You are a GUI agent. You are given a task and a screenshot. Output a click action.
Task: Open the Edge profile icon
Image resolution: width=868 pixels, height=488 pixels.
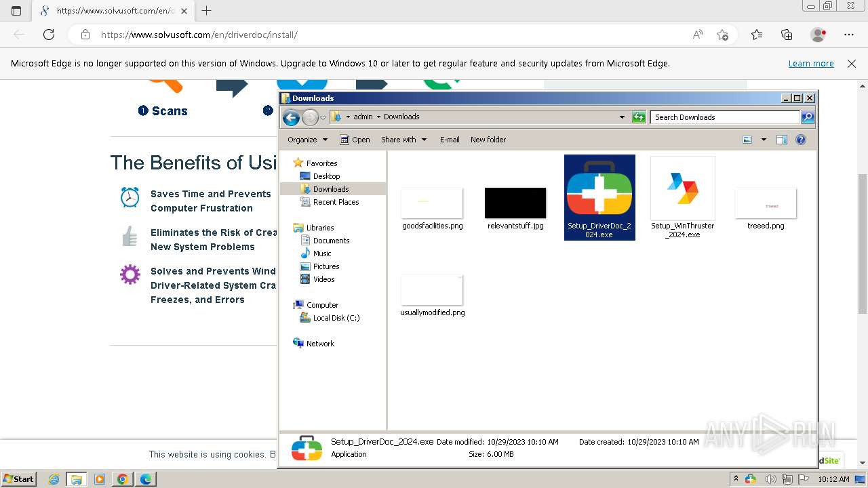[818, 35]
